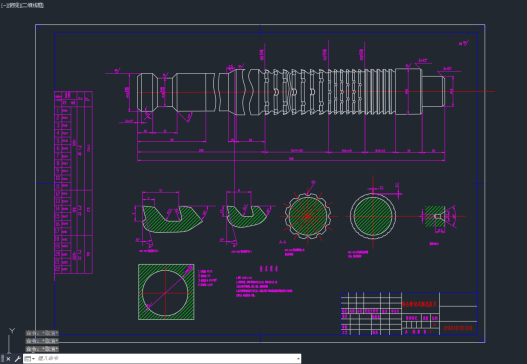527x364 pixels.
Task: Select the large tooth profile hatched section
Action: pyautogui.click(x=172, y=219)
